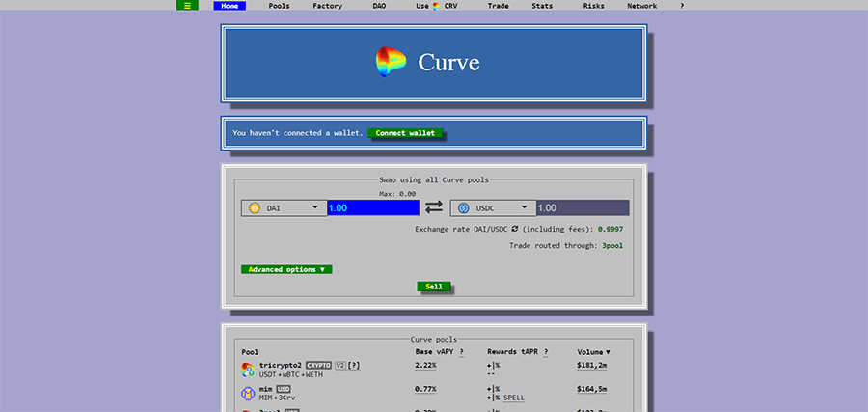
Task: Click the 0.9997 exchange rate value
Action: 610,229
